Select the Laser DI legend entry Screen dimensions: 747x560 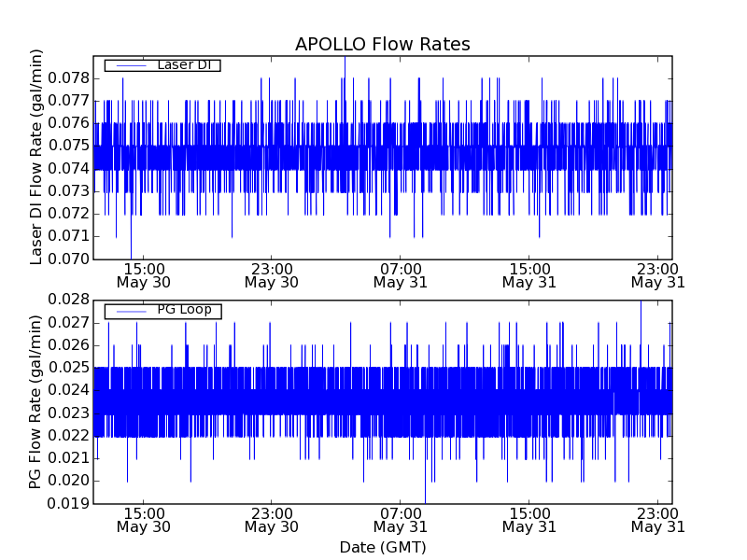pyautogui.click(x=183, y=65)
